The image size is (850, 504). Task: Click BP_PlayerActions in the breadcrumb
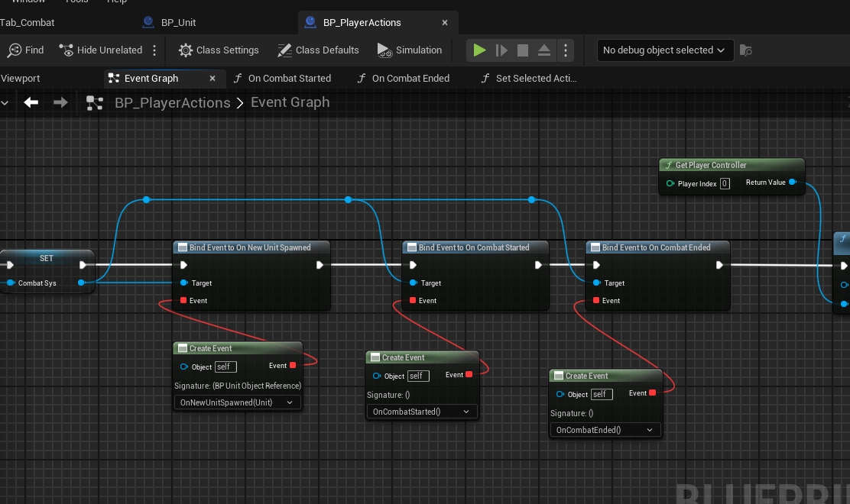point(173,102)
